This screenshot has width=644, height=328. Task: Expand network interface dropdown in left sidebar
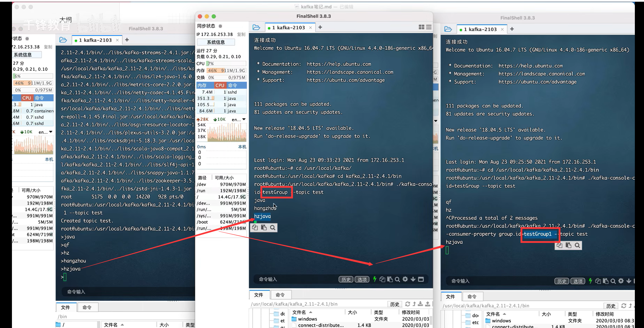51,132
